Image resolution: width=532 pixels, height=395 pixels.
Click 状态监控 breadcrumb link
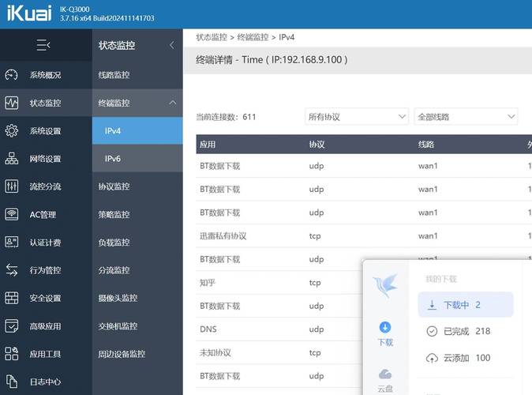point(212,37)
